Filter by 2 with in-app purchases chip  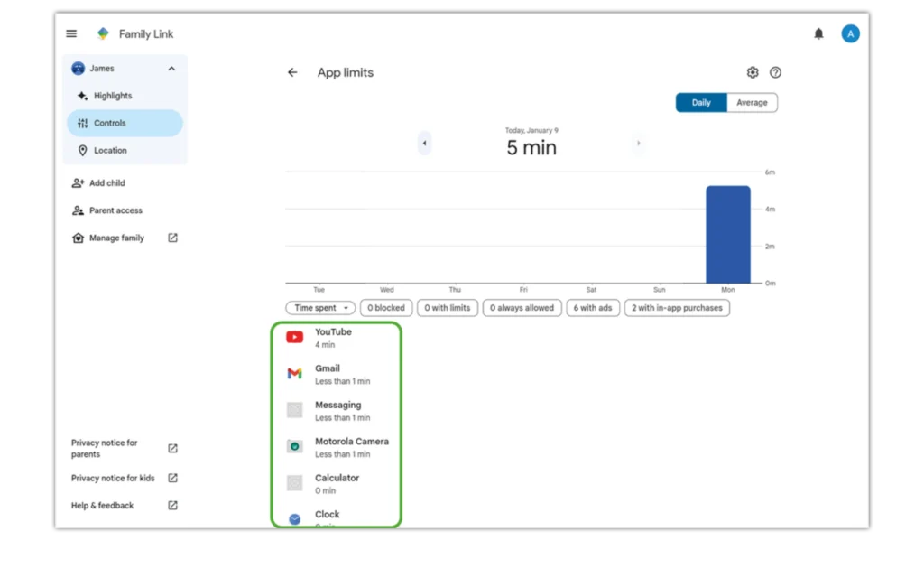click(677, 308)
